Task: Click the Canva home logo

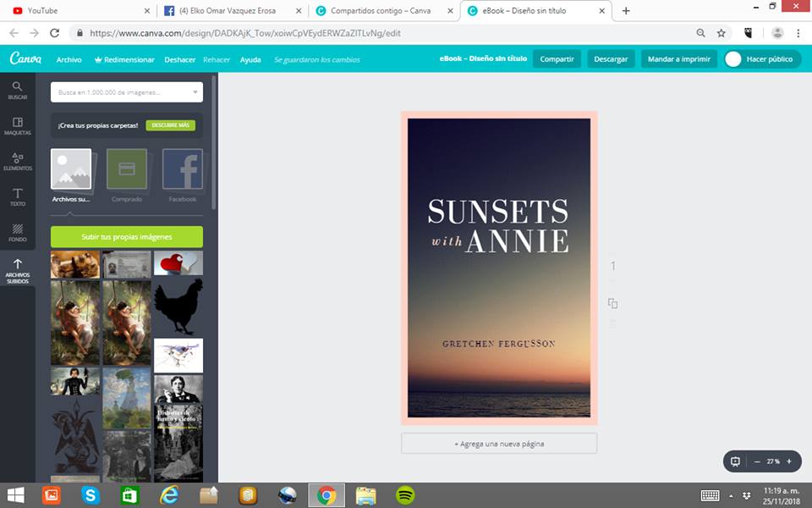Action: point(25,59)
